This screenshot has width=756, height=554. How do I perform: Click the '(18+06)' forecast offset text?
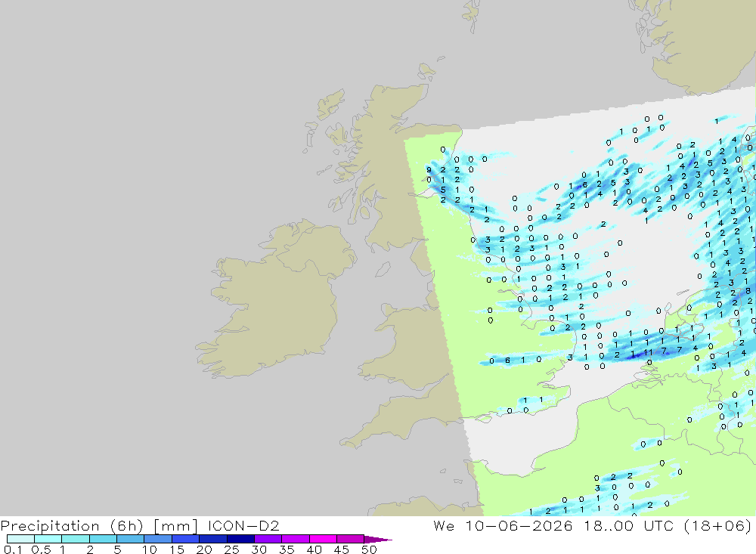[718, 526]
